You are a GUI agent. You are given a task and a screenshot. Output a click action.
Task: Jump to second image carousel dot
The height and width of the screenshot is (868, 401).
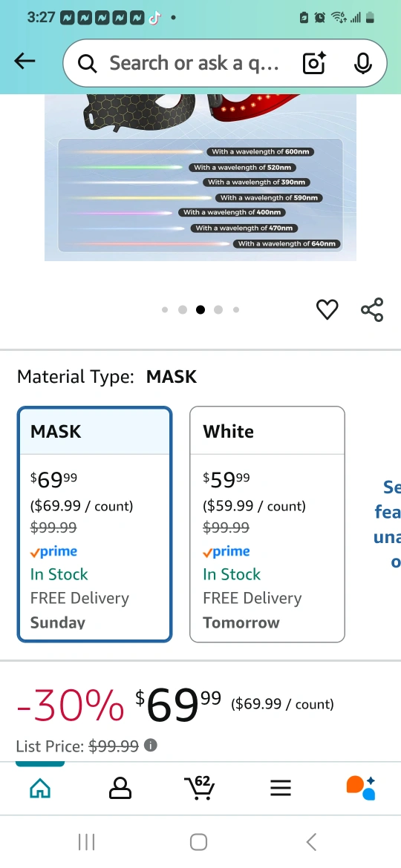182,309
